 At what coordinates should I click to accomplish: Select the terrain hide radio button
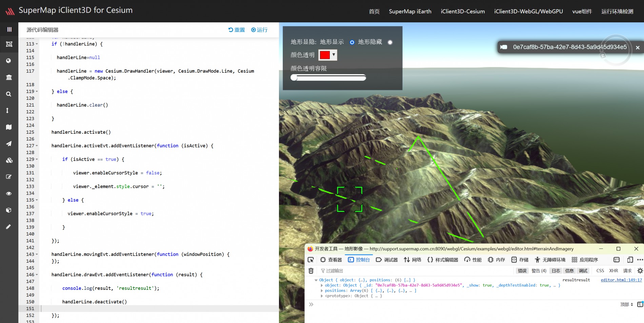coord(390,42)
